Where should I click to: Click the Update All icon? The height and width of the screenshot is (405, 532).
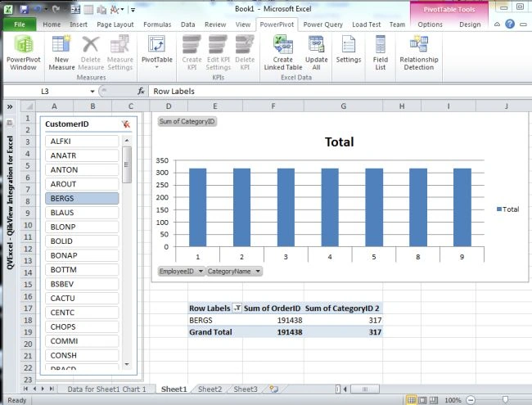pos(316,52)
